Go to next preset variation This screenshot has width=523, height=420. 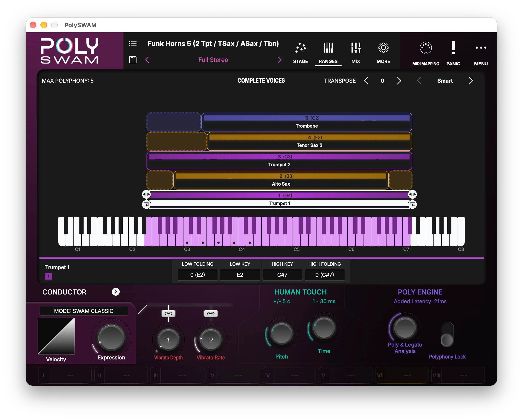tap(279, 60)
